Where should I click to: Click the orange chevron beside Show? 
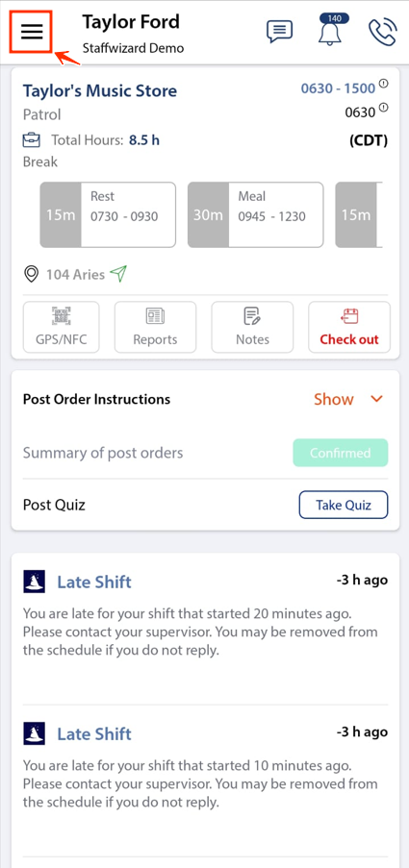377,399
